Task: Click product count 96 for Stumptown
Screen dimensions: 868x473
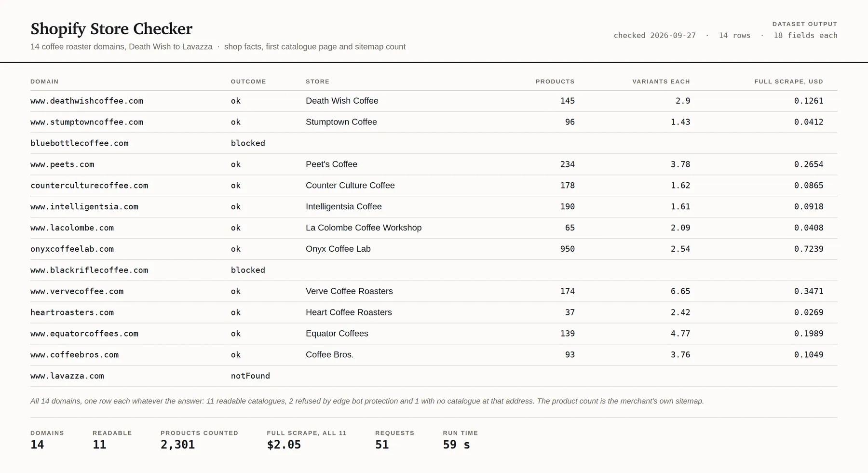Action: click(x=570, y=122)
